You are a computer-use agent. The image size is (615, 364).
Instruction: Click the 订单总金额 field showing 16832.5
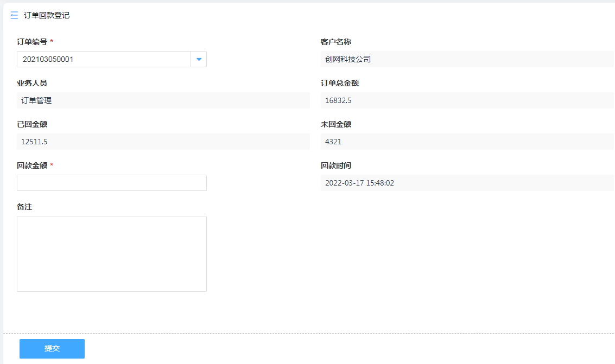[x=467, y=100]
